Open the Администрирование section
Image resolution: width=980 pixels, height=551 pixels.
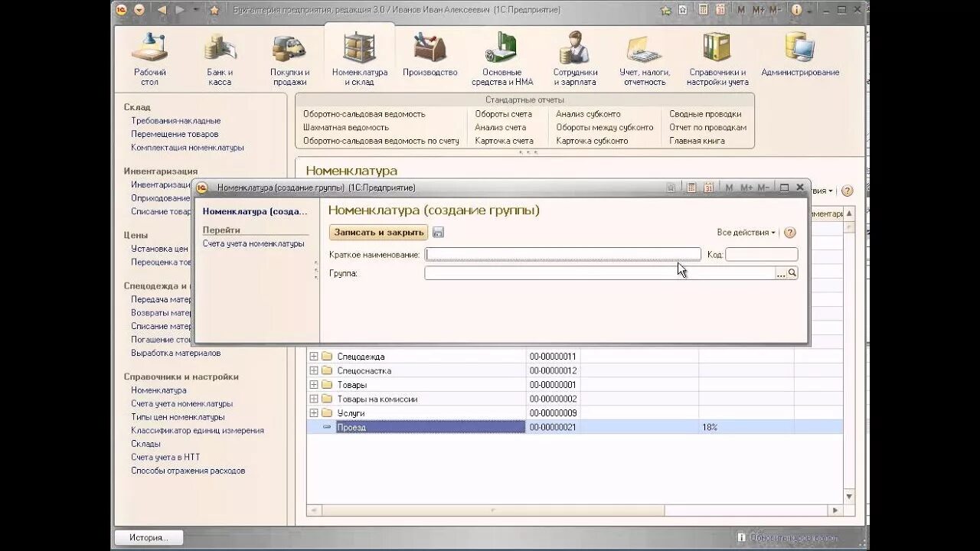[800, 54]
